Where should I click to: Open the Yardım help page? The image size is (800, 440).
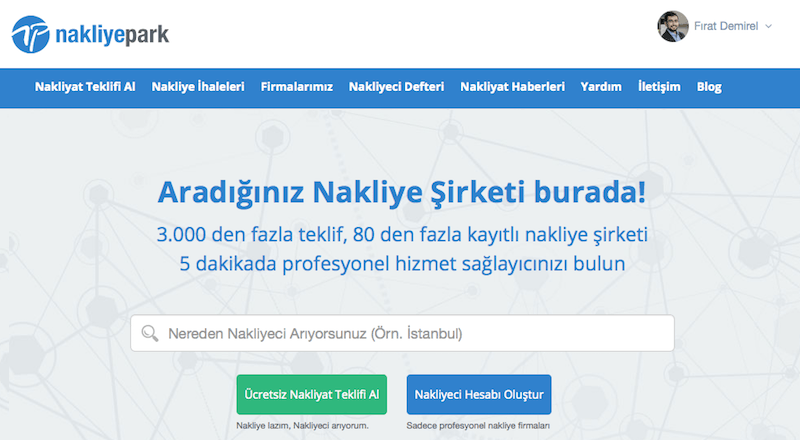[601, 87]
